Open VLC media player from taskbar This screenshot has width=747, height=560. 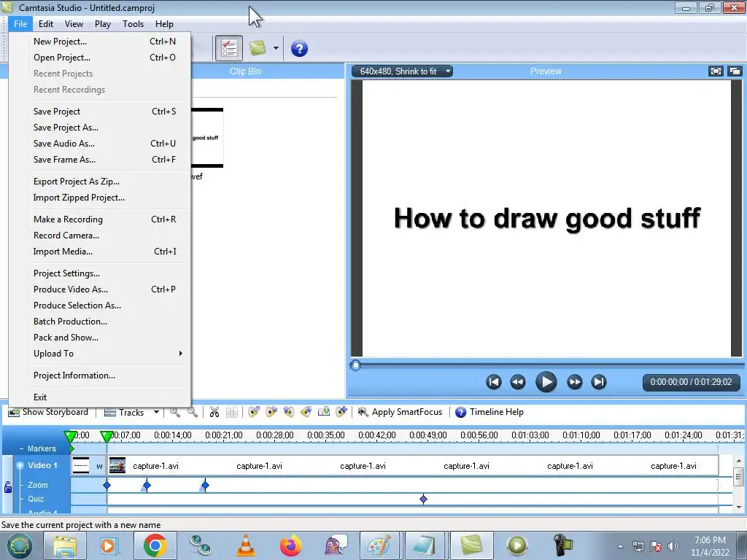coord(246,545)
